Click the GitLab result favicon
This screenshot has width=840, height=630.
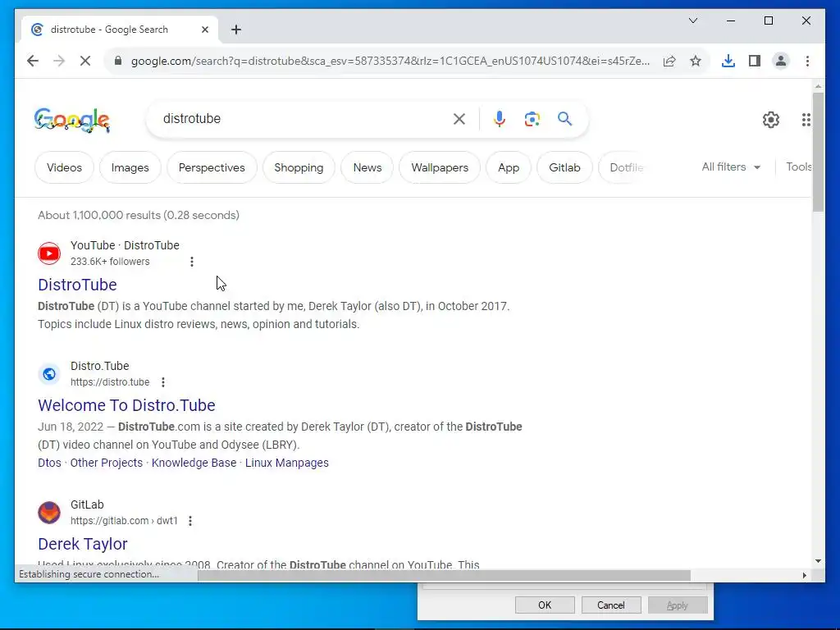(x=49, y=513)
